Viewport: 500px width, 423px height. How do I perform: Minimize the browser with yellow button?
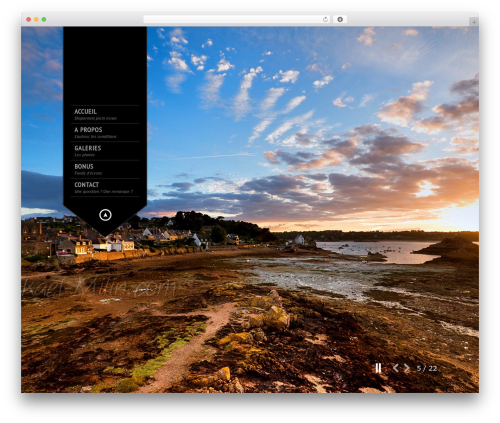36,20
